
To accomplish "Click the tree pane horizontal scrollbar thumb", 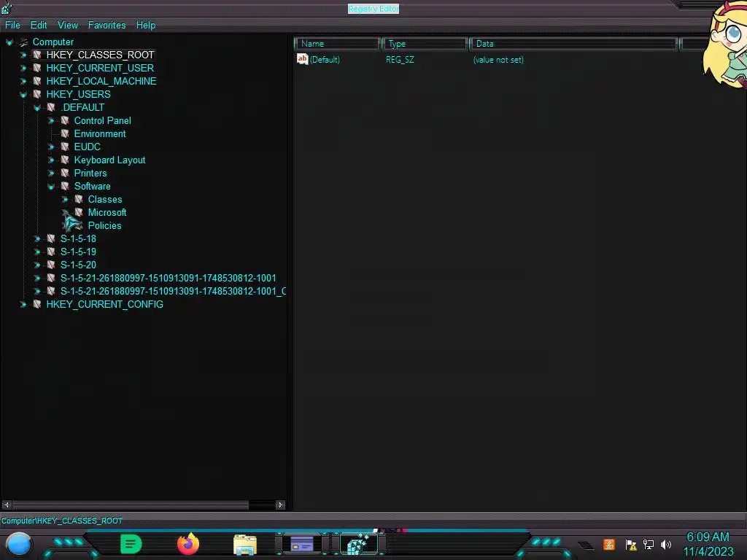I will (130, 505).
